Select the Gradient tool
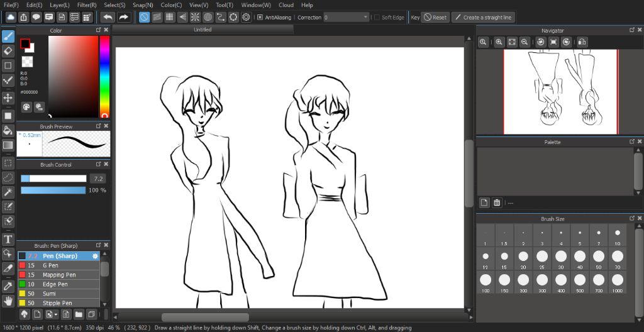 (8, 145)
